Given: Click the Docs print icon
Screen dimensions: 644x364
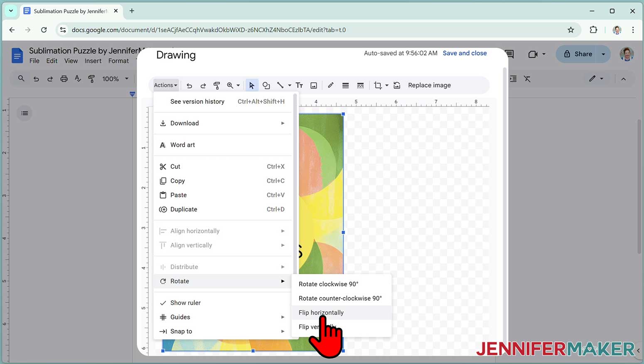Looking at the screenshot, I should click(64, 79).
